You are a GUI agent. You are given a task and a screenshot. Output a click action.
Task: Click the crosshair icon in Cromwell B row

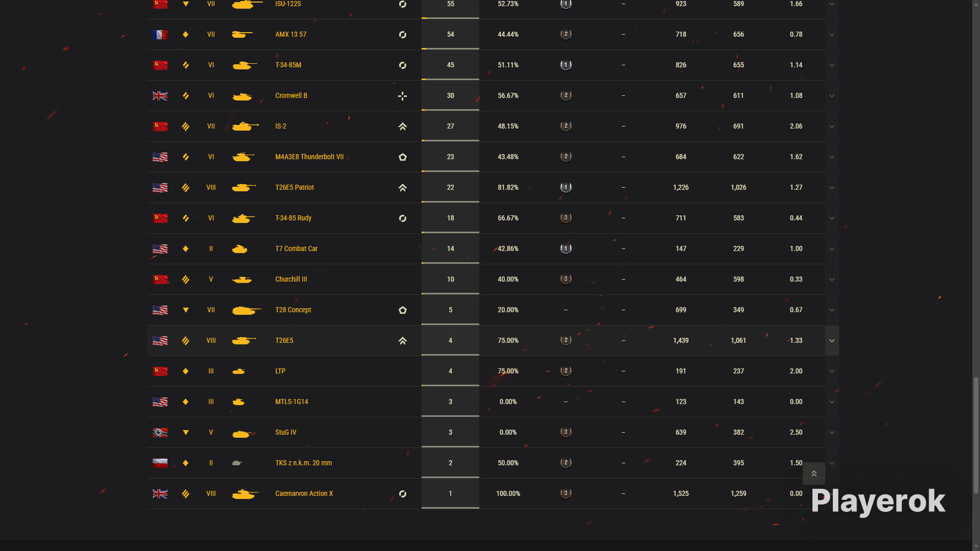[402, 96]
